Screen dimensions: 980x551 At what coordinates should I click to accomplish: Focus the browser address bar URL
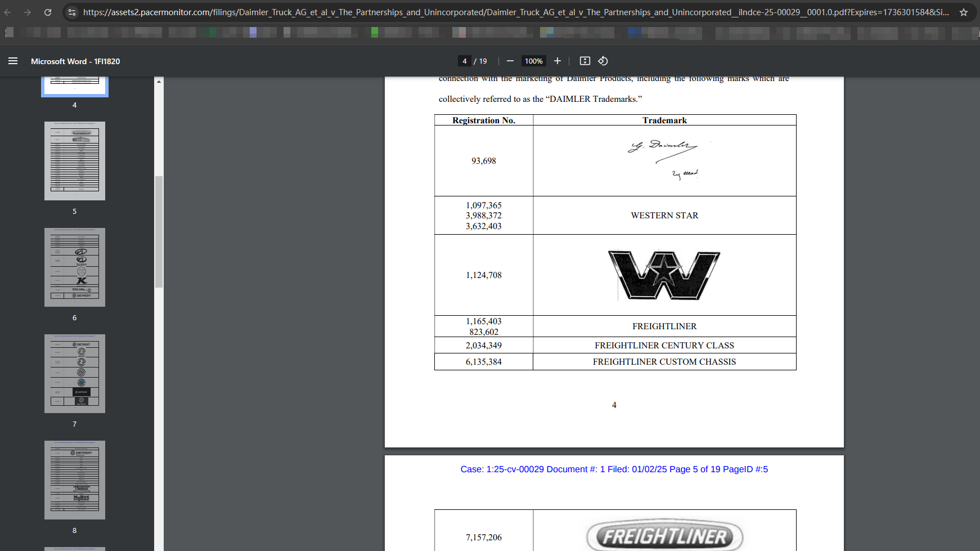coord(516,12)
